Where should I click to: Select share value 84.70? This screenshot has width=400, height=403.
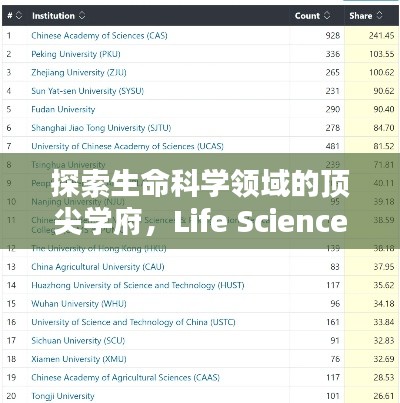[384, 128]
